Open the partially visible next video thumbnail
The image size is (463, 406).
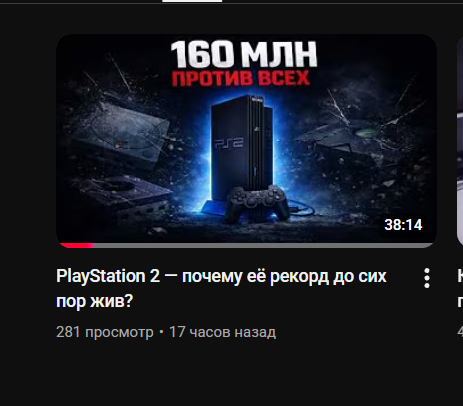pos(460,141)
